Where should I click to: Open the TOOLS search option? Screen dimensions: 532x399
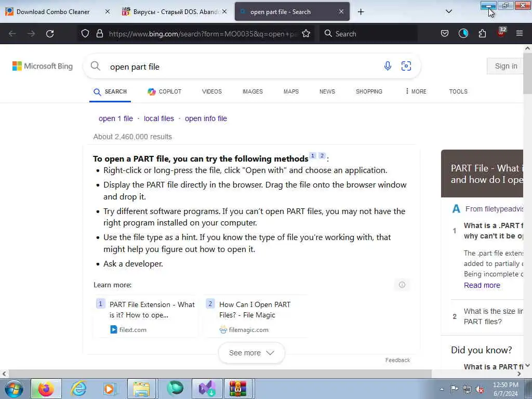pos(458,91)
